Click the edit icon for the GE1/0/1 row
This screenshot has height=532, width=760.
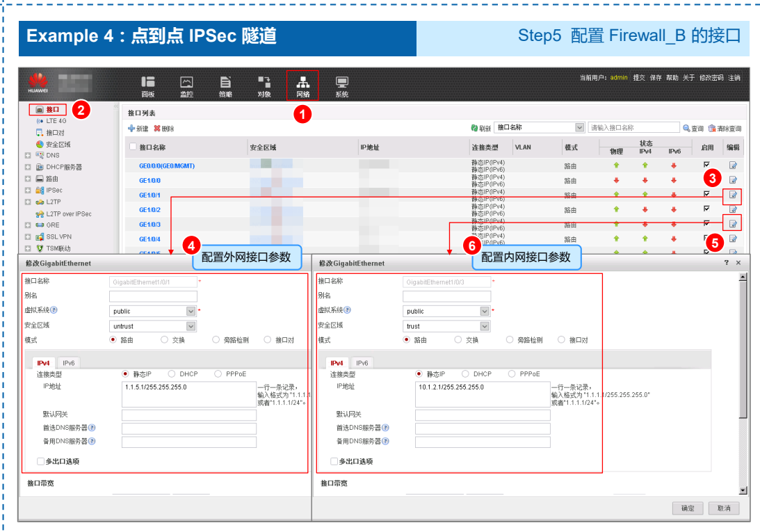[x=732, y=195]
